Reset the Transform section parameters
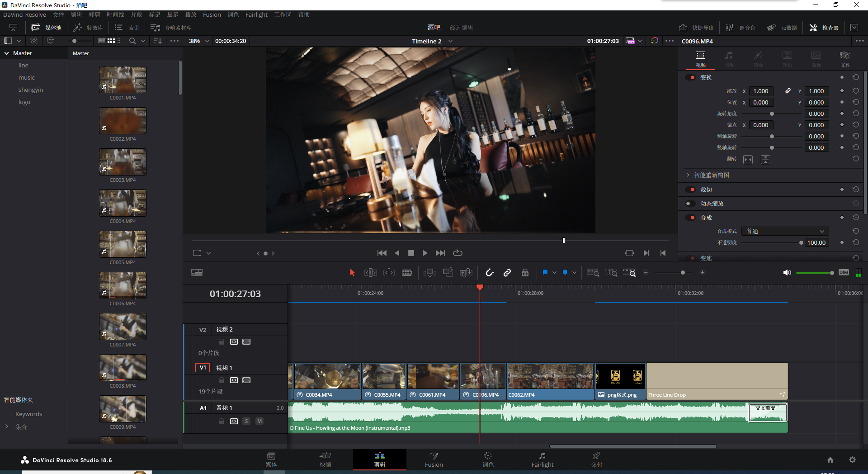 click(855, 77)
